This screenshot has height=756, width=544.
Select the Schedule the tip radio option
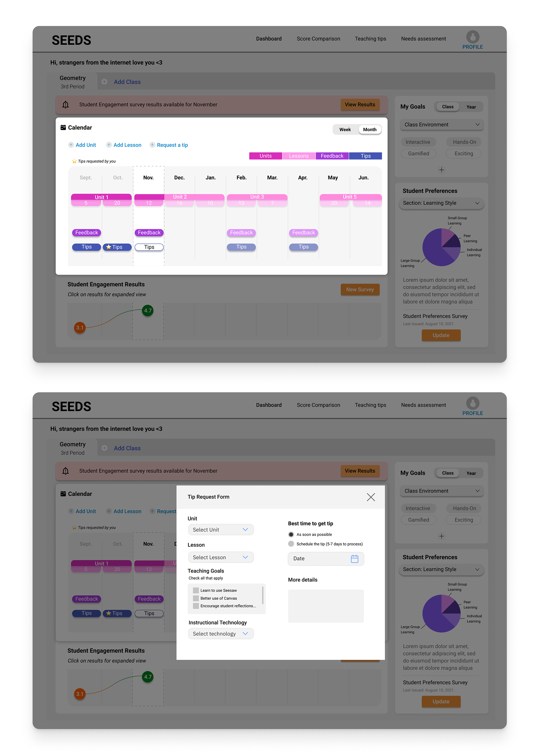click(x=291, y=544)
